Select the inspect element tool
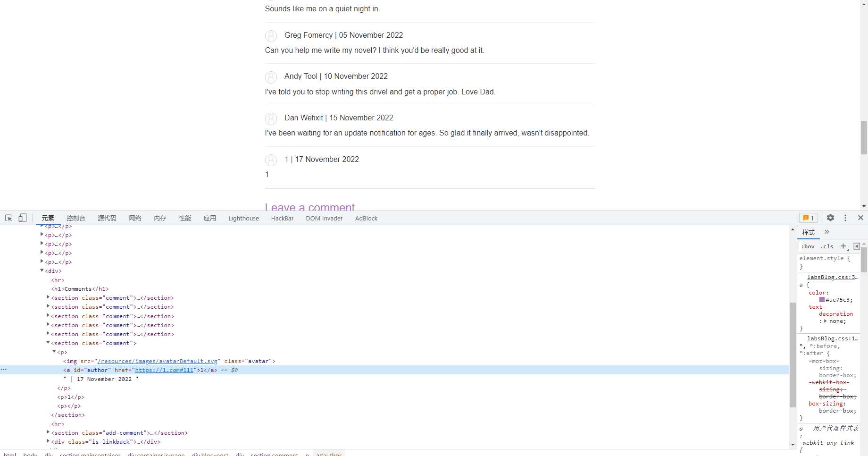Screen dimensions: 868x456 point(8,218)
